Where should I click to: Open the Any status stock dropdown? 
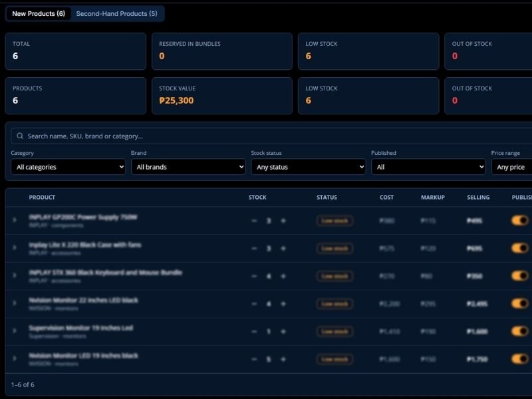[309, 167]
